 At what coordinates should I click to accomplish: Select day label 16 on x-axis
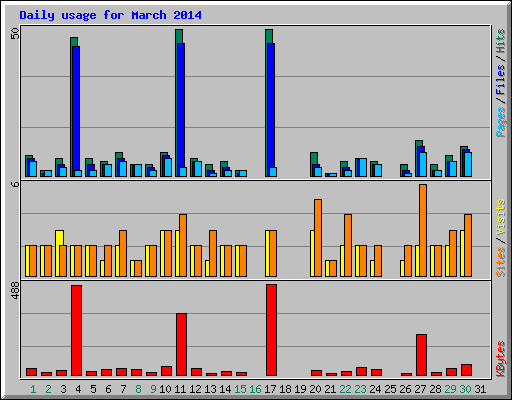(x=255, y=389)
